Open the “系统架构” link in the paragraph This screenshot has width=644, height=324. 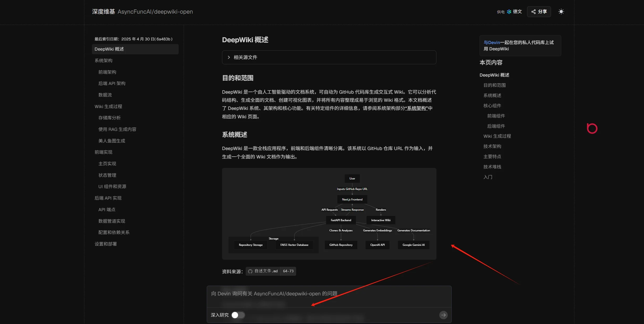[416, 108]
